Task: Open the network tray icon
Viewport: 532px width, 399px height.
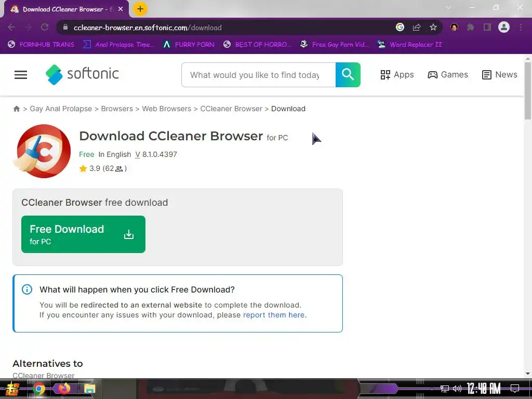Action: [x=445, y=389]
